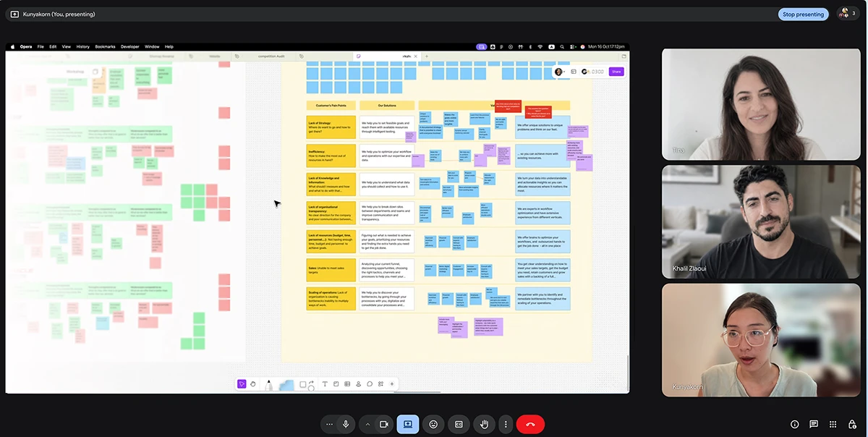
Task: Click the Customer's Pain Points header
Action: coord(331,106)
